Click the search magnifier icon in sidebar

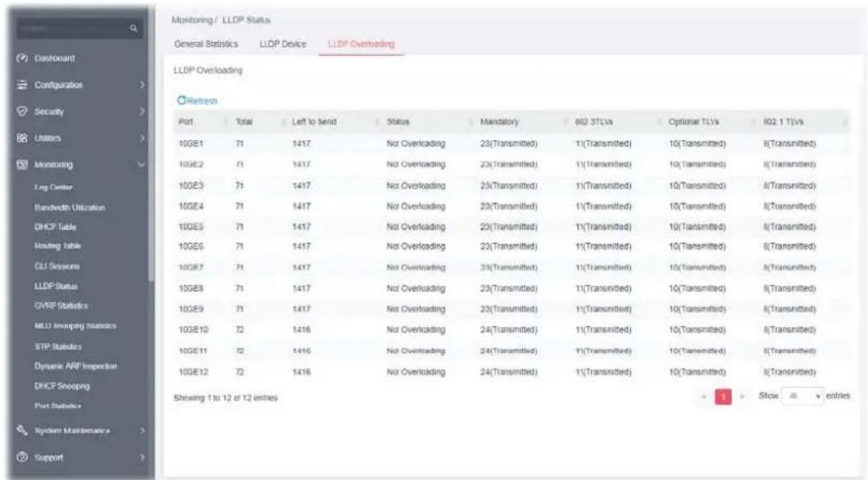(133, 28)
